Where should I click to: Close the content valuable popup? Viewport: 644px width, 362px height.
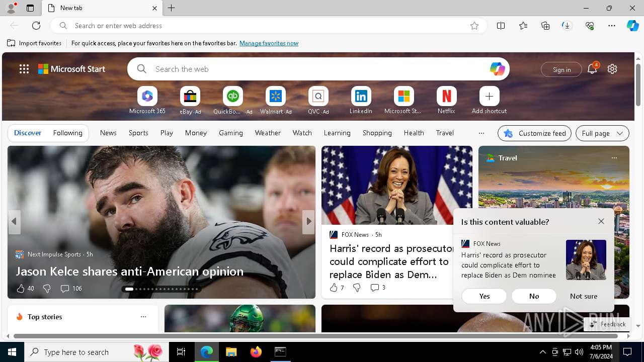[601, 221]
